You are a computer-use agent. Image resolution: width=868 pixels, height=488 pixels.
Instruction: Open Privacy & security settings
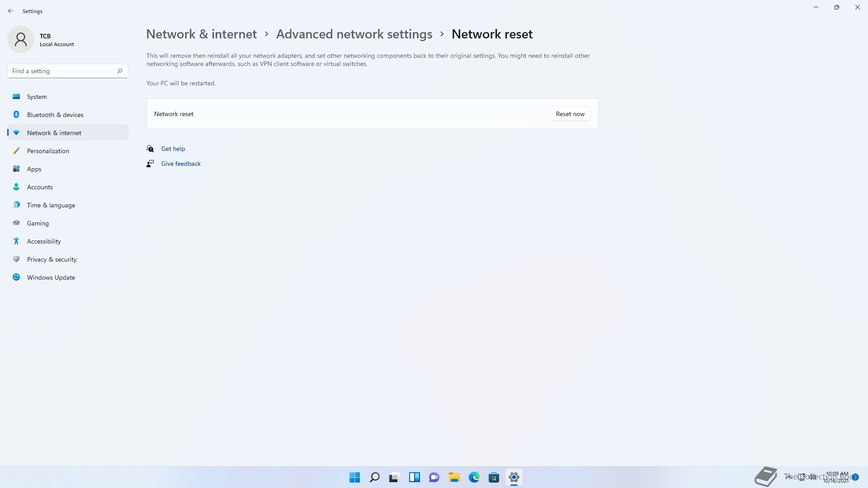click(x=68, y=259)
